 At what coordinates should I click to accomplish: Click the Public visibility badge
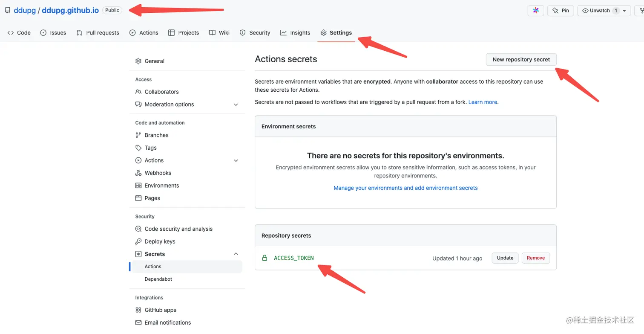(112, 10)
